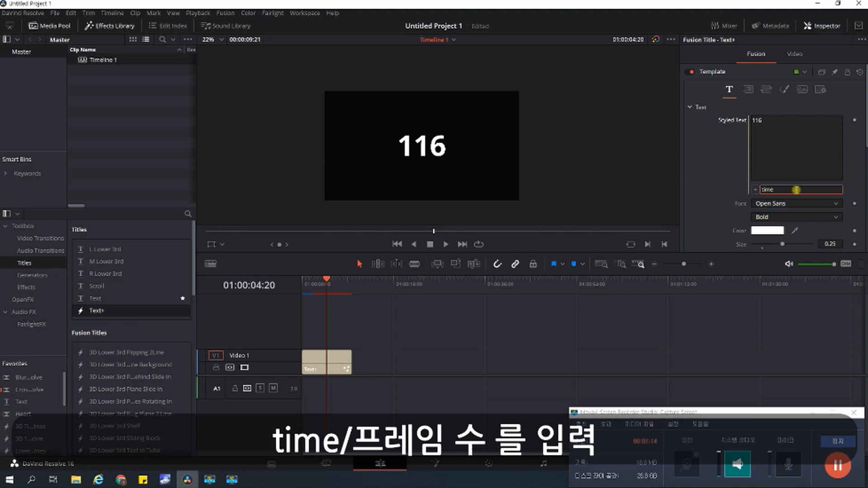Toggle timeline snapping magnet icon
Image resolution: width=868 pixels, height=488 pixels.
(497, 264)
